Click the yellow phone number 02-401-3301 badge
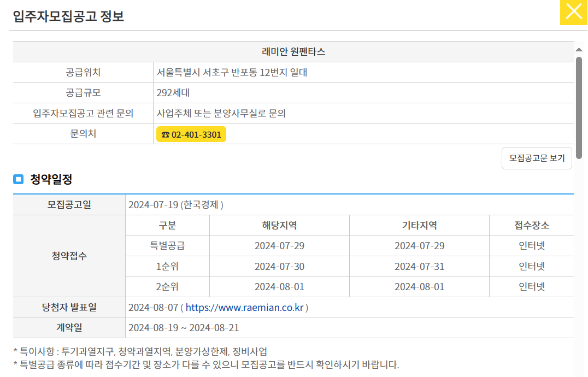The width and height of the screenshot is (588, 377). [x=191, y=134]
